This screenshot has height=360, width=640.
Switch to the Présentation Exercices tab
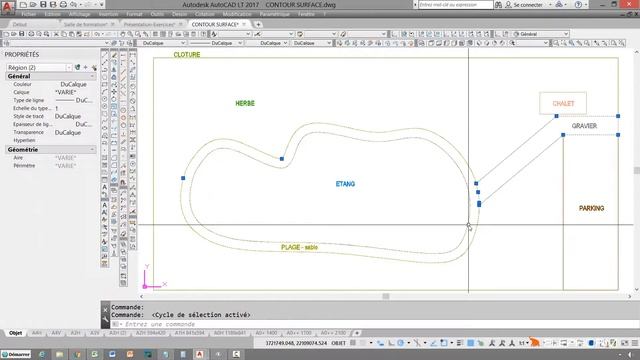[x=150, y=24]
